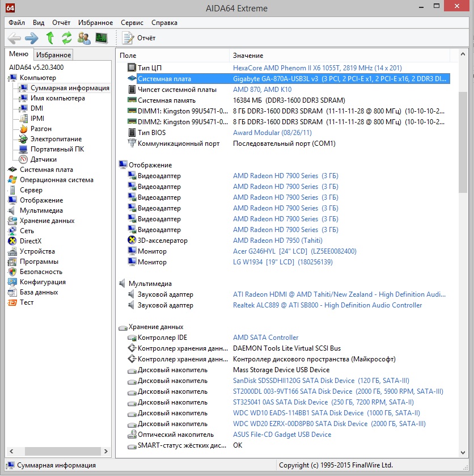
Task: Open Award Modular BIOS link
Action: pyautogui.click(x=272, y=133)
